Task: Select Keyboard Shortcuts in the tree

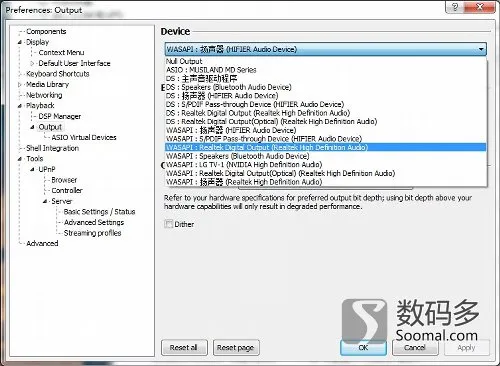Action: [58, 74]
